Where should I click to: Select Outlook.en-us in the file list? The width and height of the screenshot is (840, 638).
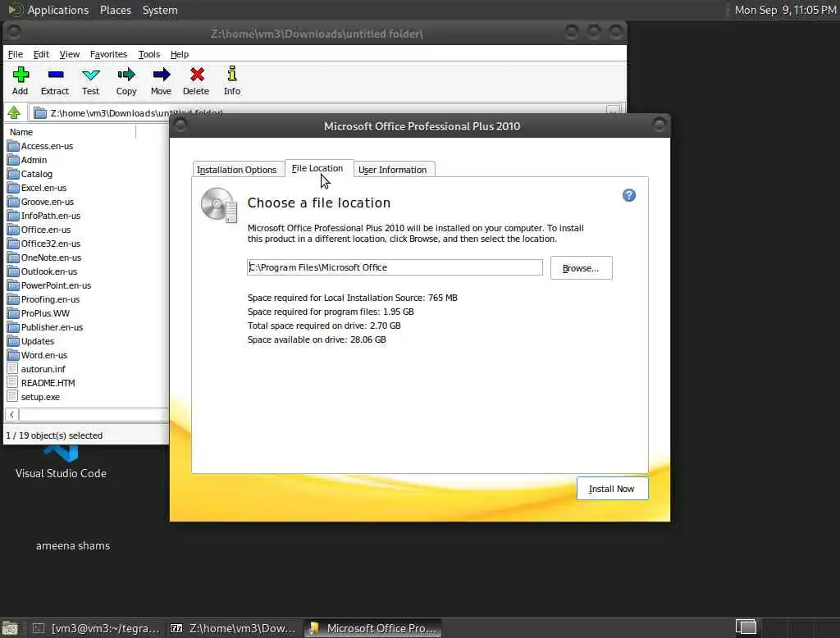click(x=48, y=271)
